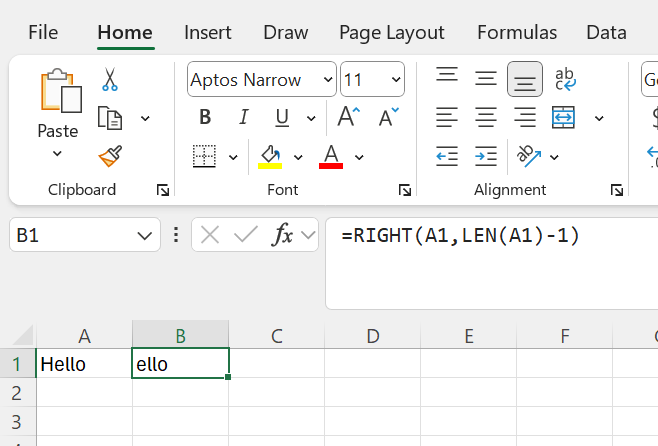Activate the Format Painter brush
This screenshot has width=658, height=446.
pos(110,156)
